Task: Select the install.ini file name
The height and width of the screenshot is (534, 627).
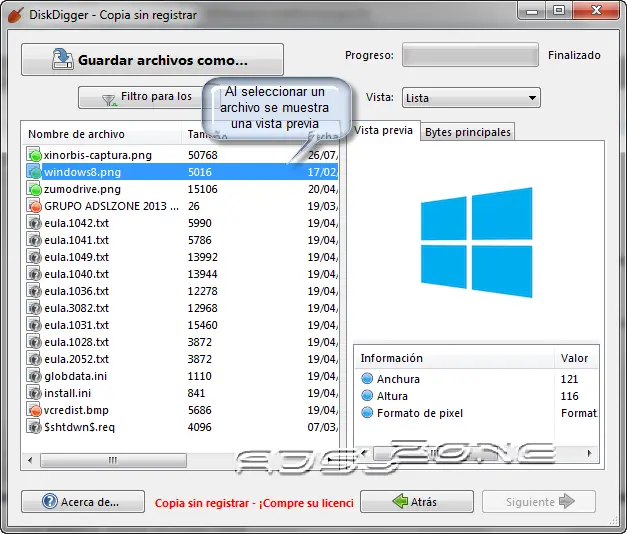Action: [67, 393]
